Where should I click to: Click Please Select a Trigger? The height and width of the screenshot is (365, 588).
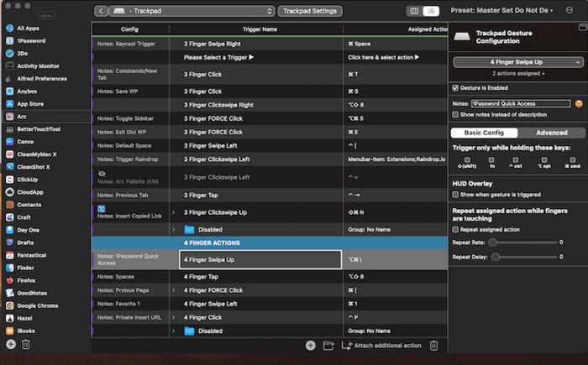pyautogui.click(x=218, y=57)
